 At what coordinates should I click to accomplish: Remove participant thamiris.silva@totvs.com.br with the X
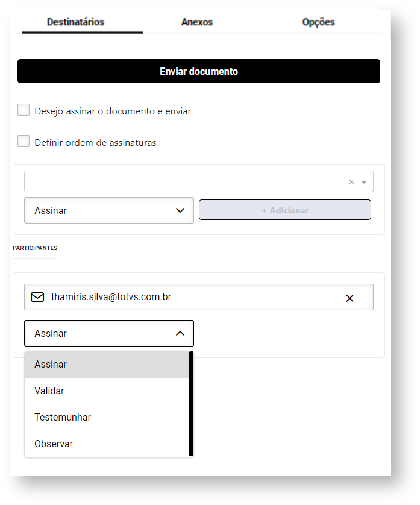pos(349,298)
